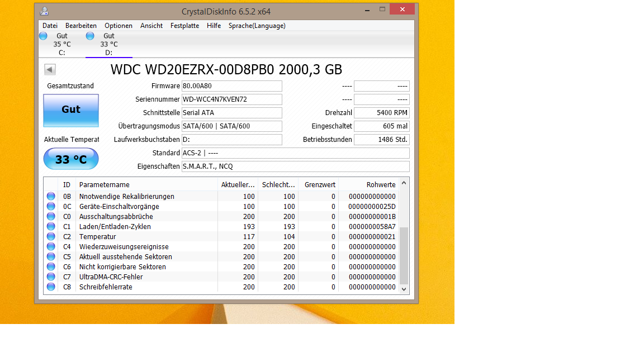Screen dimensions: 644x362
Task: Open the Optionen menu
Action: coord(119,26)
